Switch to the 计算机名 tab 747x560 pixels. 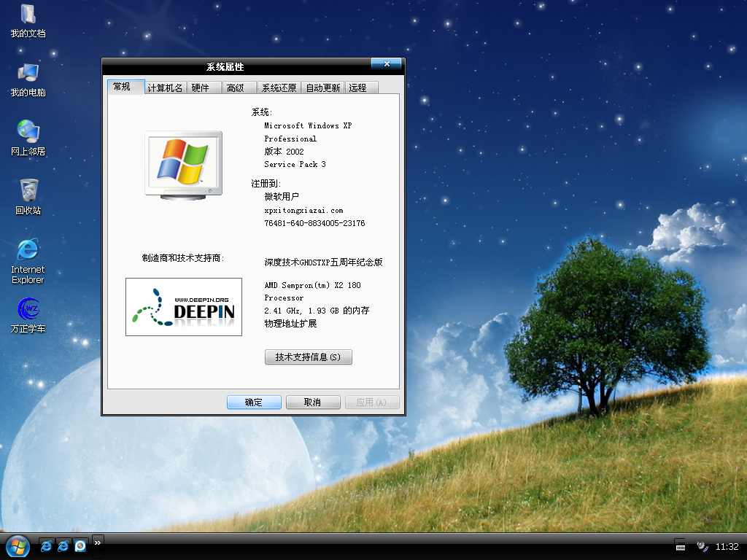(x=165, y=87)
